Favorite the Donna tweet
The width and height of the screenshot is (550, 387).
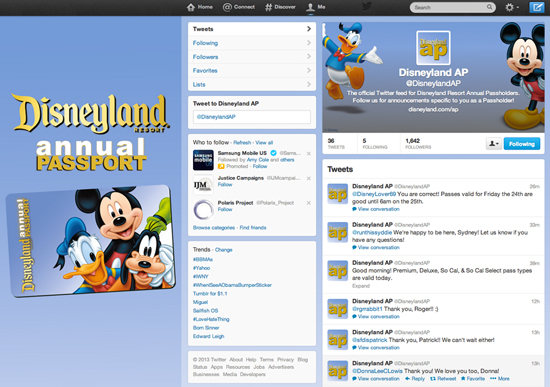pyautogui.click(x=472, y=379)
